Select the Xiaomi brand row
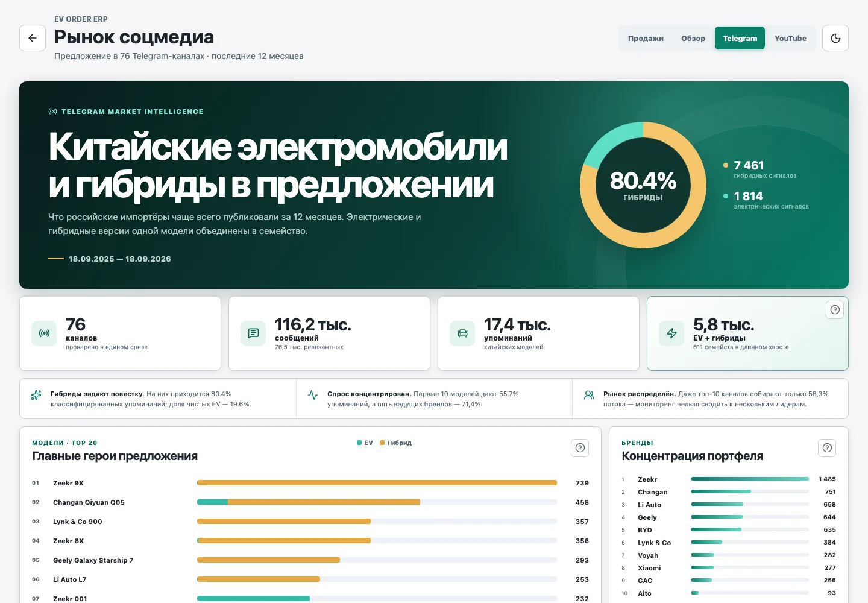Image resolution: width=868 pixels, height=603 pixels. coord(729,568)
